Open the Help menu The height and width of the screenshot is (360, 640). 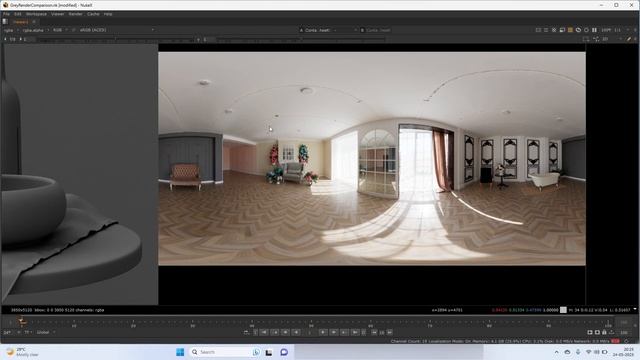coord(108,14)
